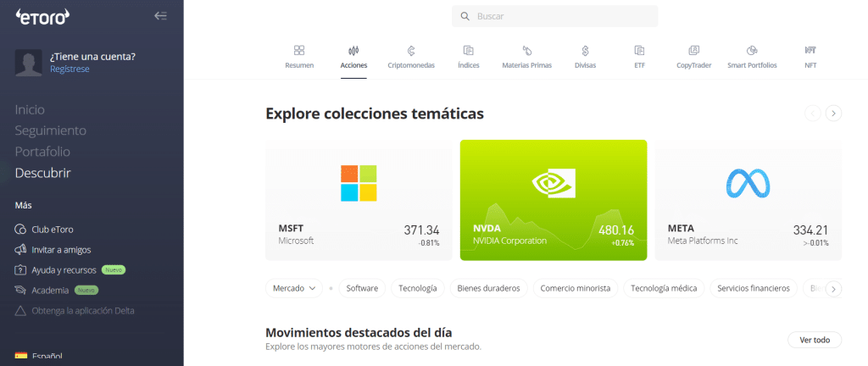The height and width of the screenshot is (366, 868).
Task: Go to Inicio in the sidebar
Action: (30, 109)
